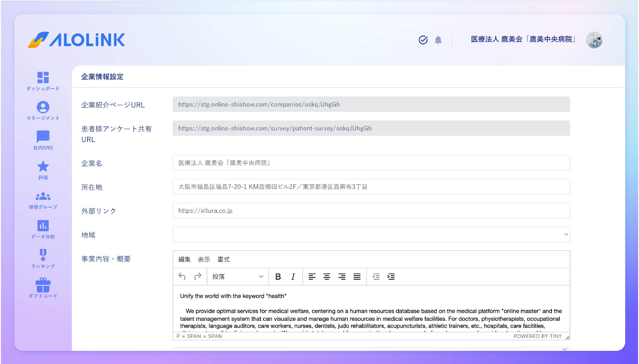639x364 pixels.
Task: Click the notification bell icon
Action: click(438, 40)
